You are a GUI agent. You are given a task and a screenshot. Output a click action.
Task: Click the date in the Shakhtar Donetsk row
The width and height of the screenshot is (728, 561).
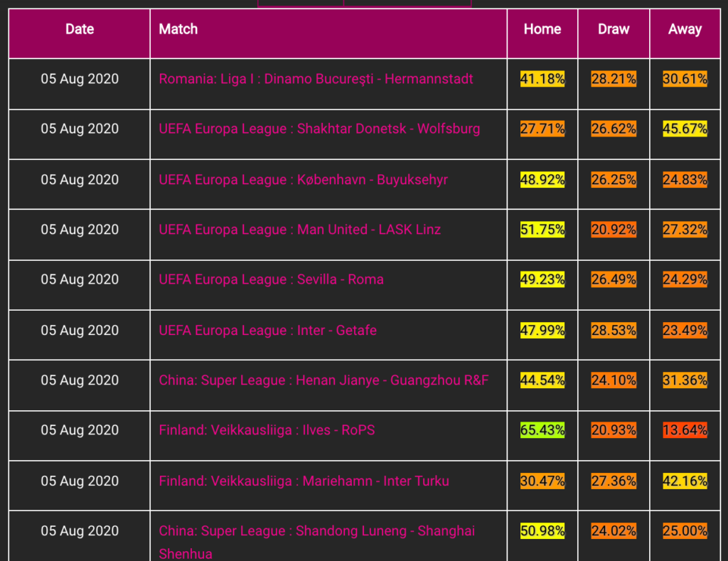pos(80,129)
